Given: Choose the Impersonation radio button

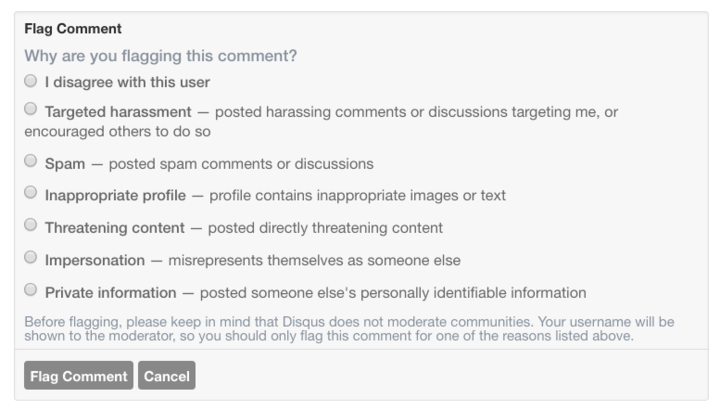Looking at the screenshot, I should (x=31, y=257).
